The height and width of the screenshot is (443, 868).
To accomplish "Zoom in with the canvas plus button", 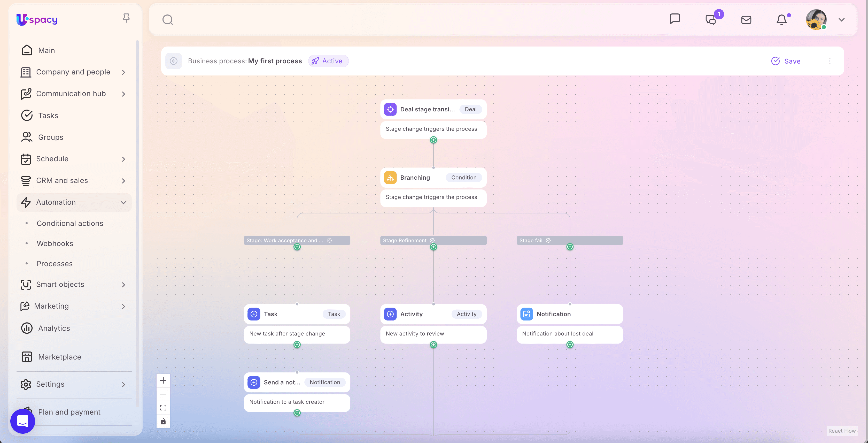I will click(x=163, y=381).
